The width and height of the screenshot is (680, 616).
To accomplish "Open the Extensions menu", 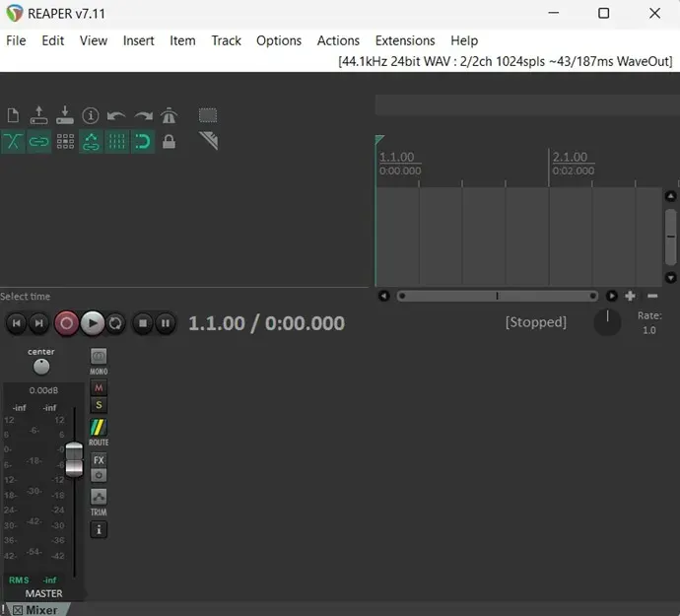I will tap(405, 40).
